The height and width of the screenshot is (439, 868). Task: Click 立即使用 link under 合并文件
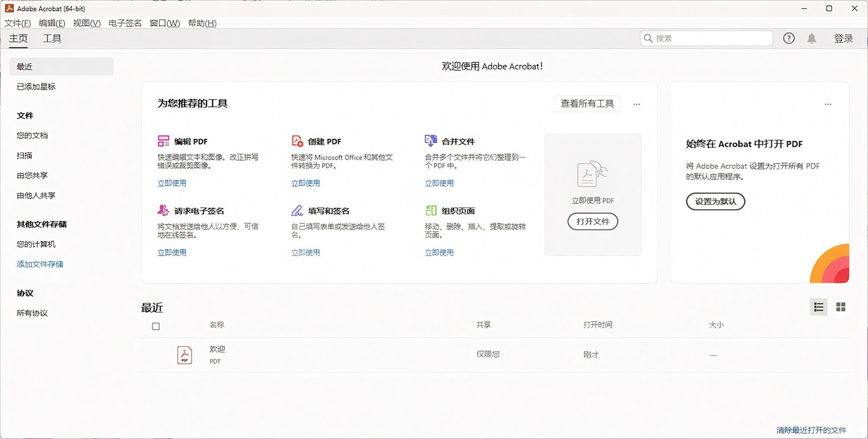(x=439, y=183)
